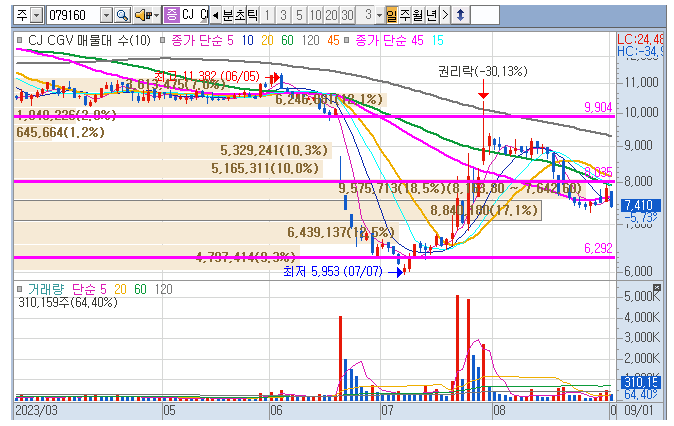
Task: Click the LC:24.4 indicator text
Action: coord(640,39)
